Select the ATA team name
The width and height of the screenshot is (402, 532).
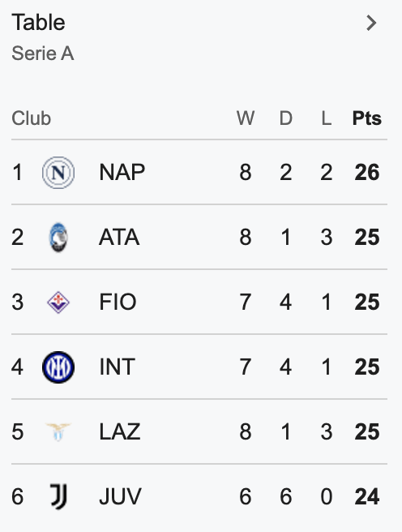click(x=119, y=237)
